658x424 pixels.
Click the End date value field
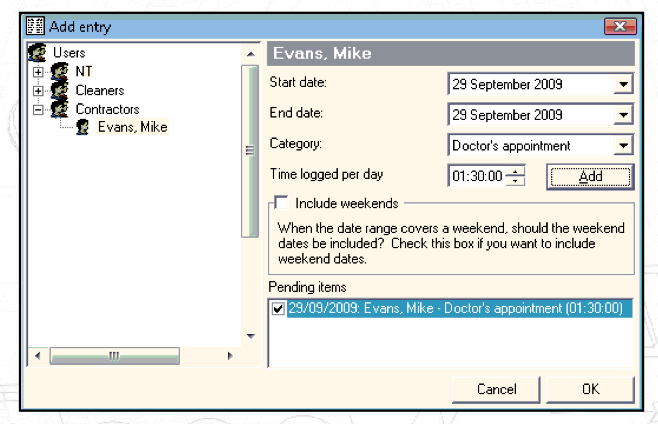coord(531,115)
